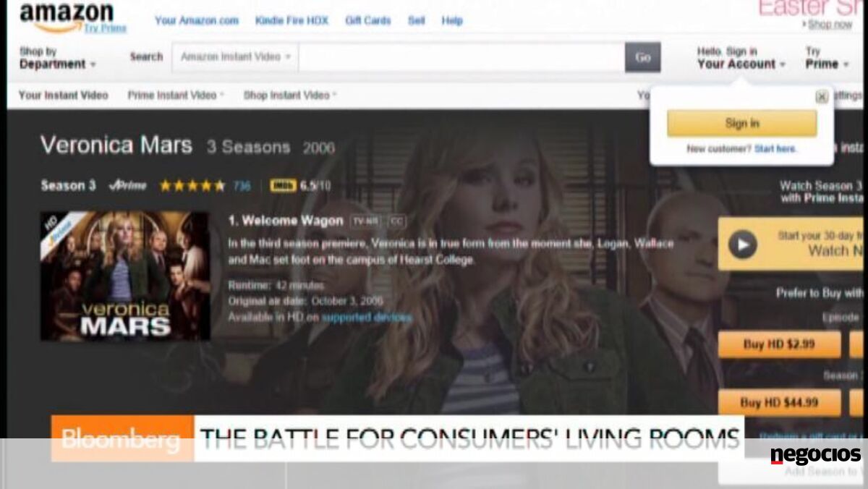Screen dimensions: 868x489
Task: Open the Shop by Department dropdown
Action: click(x=57, y=58)
